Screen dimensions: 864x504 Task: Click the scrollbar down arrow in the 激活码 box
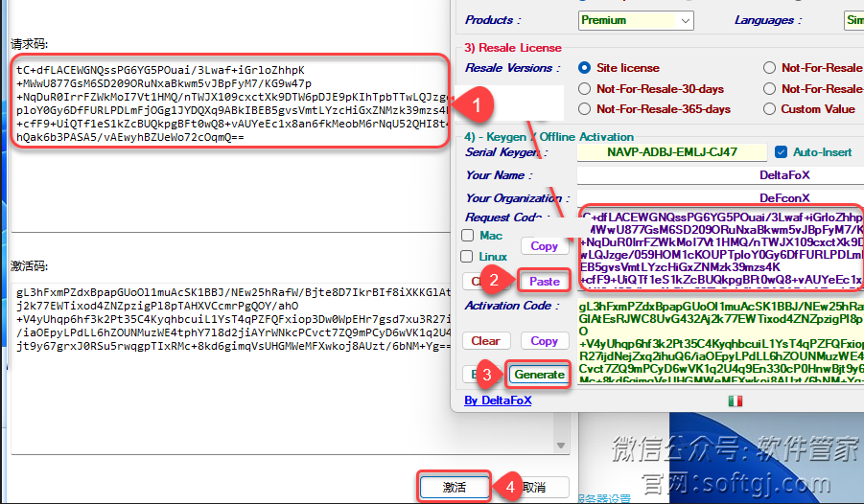(x=561, y=446)
